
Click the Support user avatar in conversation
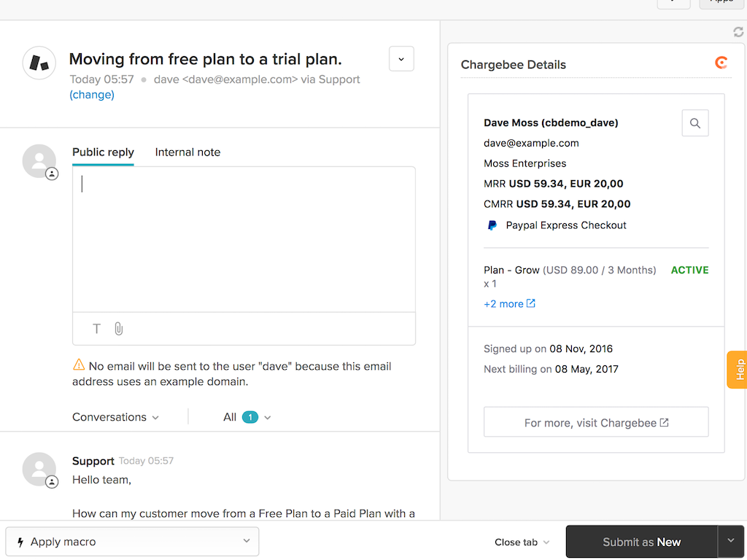click(39, 469)
